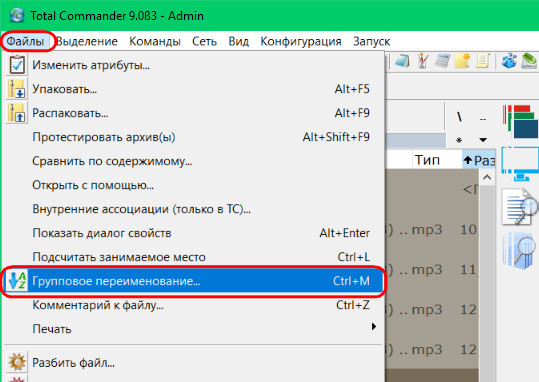Click the Total Commander title bar icon
Image resolution: width=539 pixels, height=382 pixels.
(x=16, y=15)
